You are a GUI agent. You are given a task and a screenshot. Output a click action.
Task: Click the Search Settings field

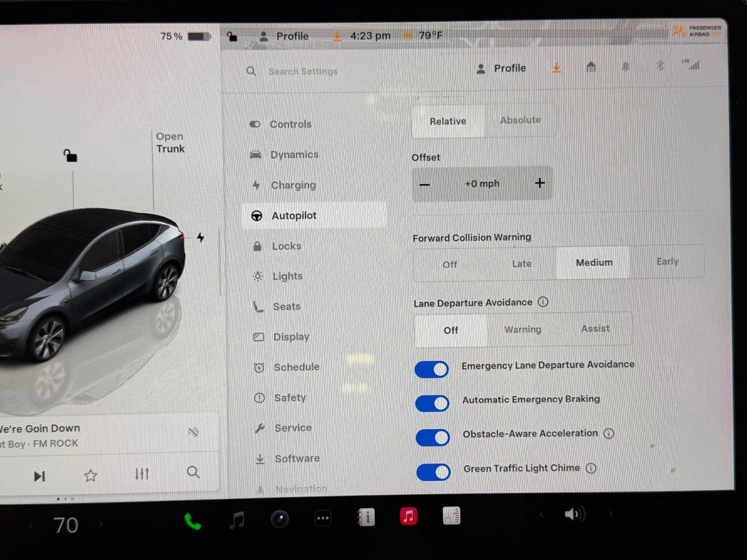pyautogui.click(x=303, y=71)
